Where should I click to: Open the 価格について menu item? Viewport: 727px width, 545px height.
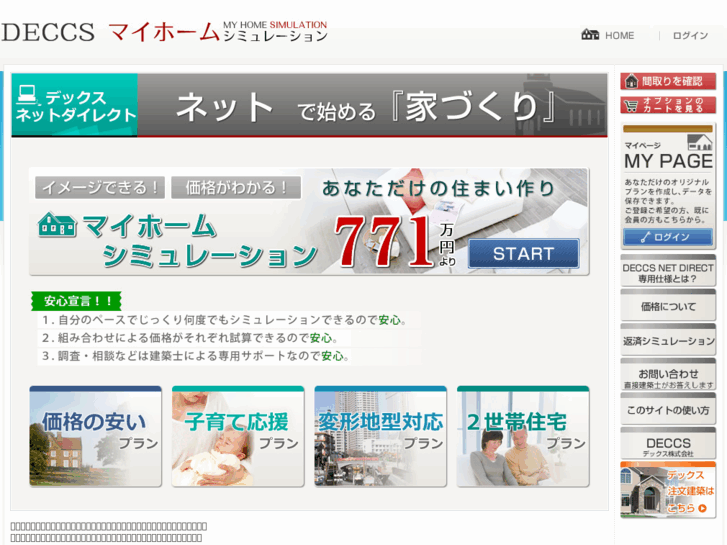(668, 306)
